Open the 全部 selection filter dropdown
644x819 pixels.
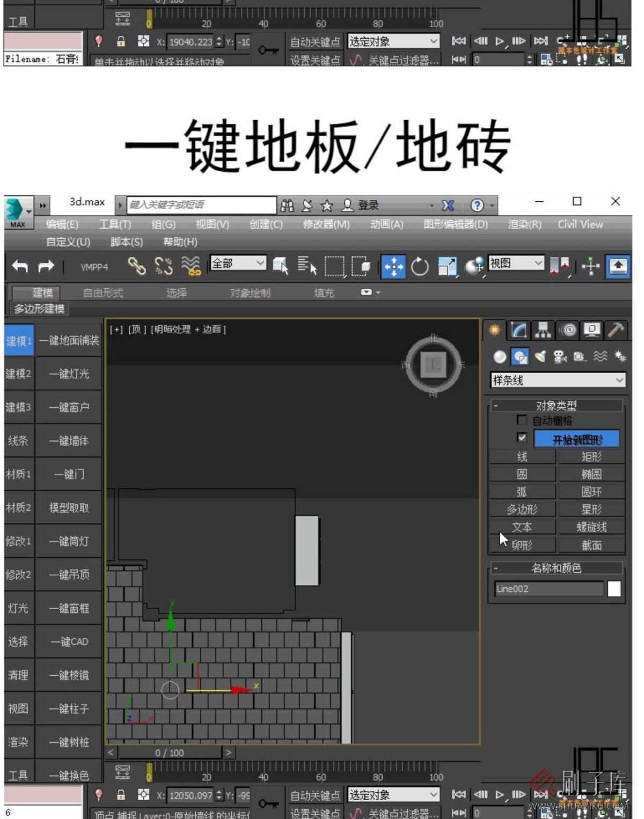click(238, 263)
